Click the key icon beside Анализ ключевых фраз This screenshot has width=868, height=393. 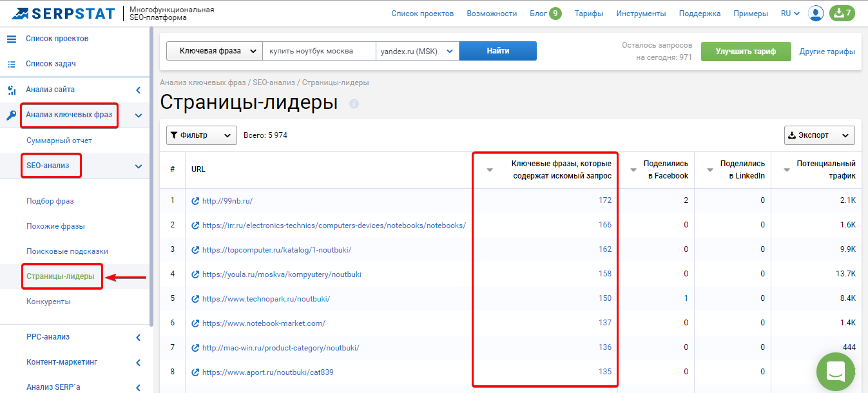click(x=11, y=115)
